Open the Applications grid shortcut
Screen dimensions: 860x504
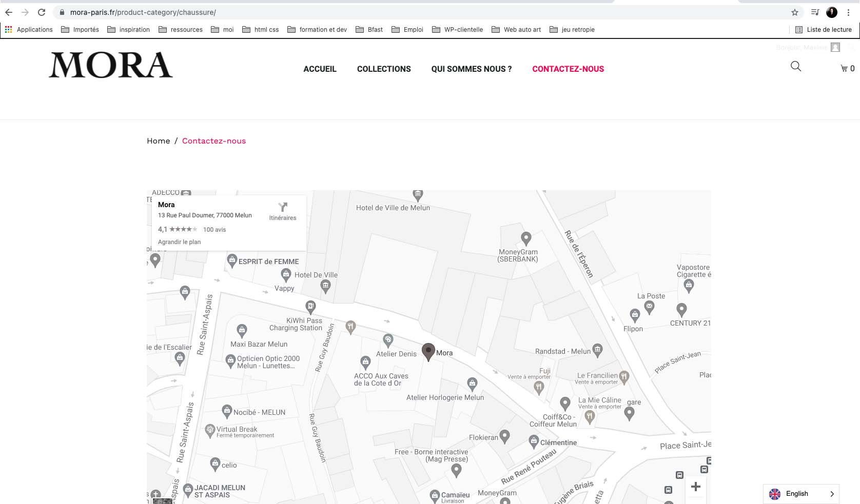29,30
